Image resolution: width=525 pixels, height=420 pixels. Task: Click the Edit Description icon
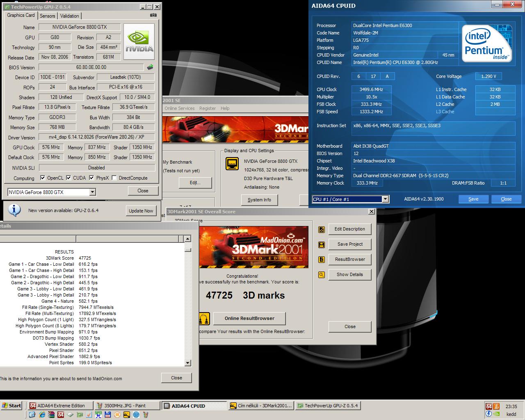(322, 229)
